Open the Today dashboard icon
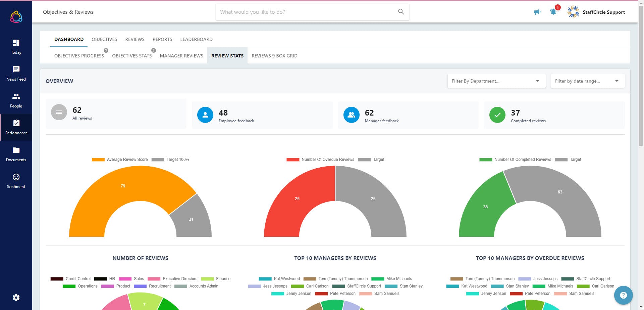This screenshot has width=644, height=310. pos(16,43)
